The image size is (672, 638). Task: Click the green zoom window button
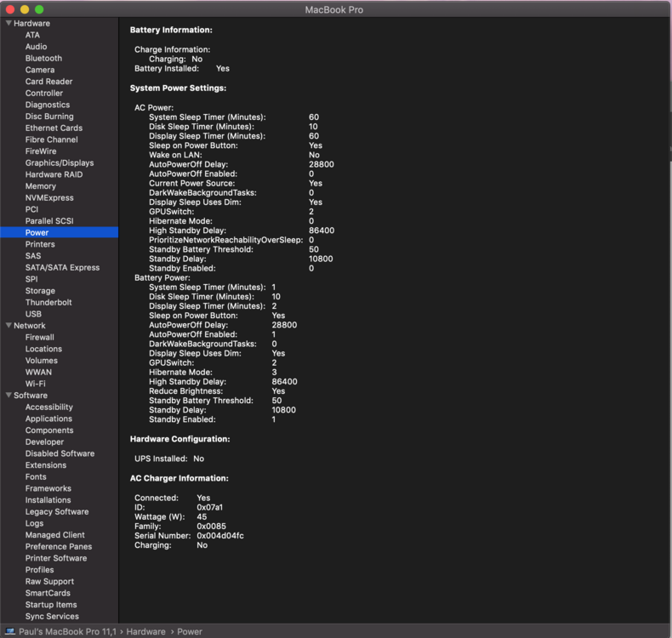pos(39,9)
